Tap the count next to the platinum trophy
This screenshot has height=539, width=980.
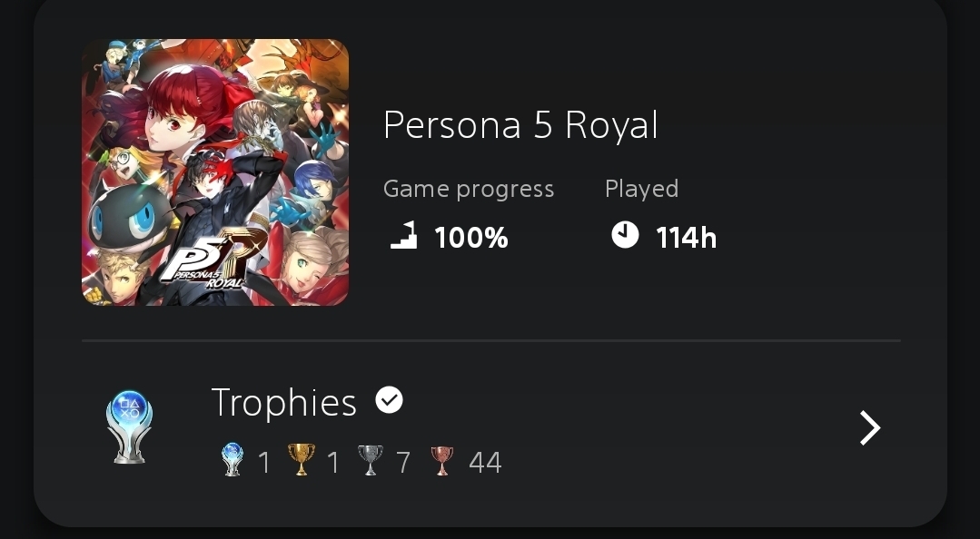(264, 463)
